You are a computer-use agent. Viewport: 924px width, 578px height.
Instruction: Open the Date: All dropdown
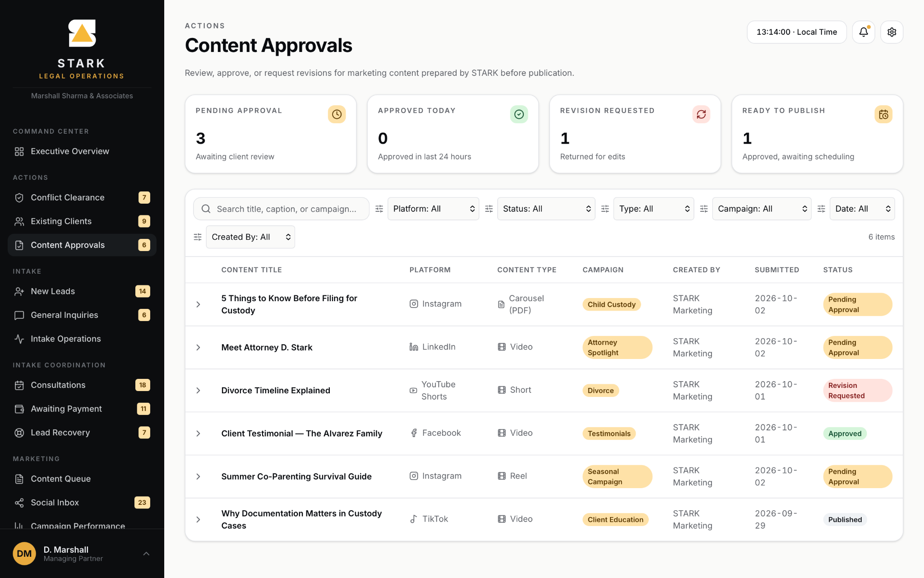pyautogui.click(x=862, y=209)
